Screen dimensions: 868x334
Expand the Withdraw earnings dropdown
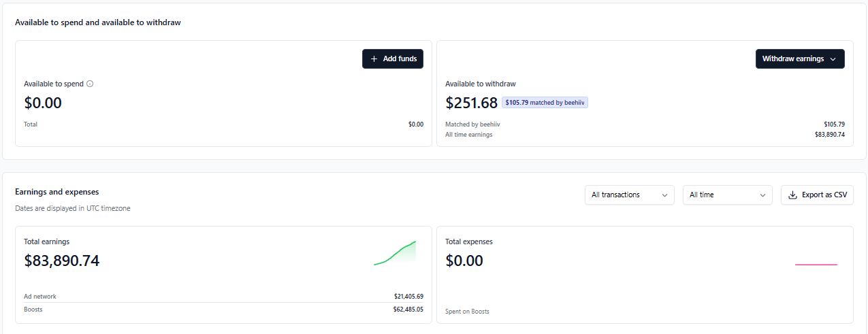(800, 59)
